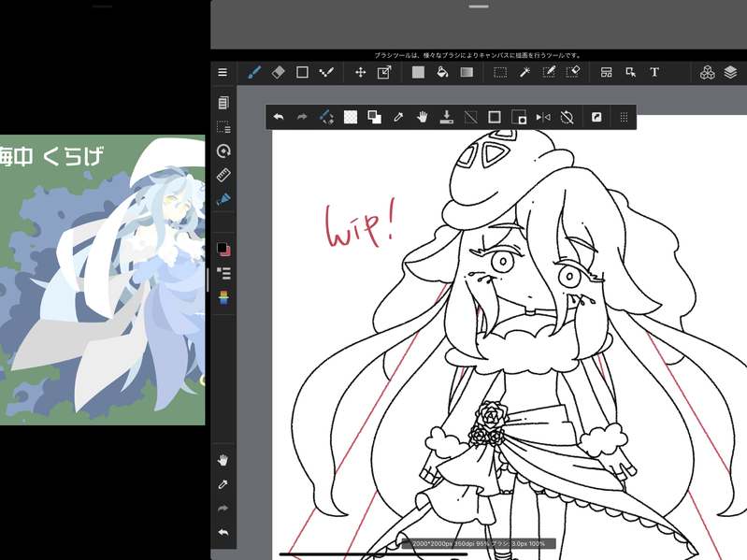This screenshot has height=560, width=747.
Task: Select the rectangle Shape tool
Action: click(x=302, y=72)
